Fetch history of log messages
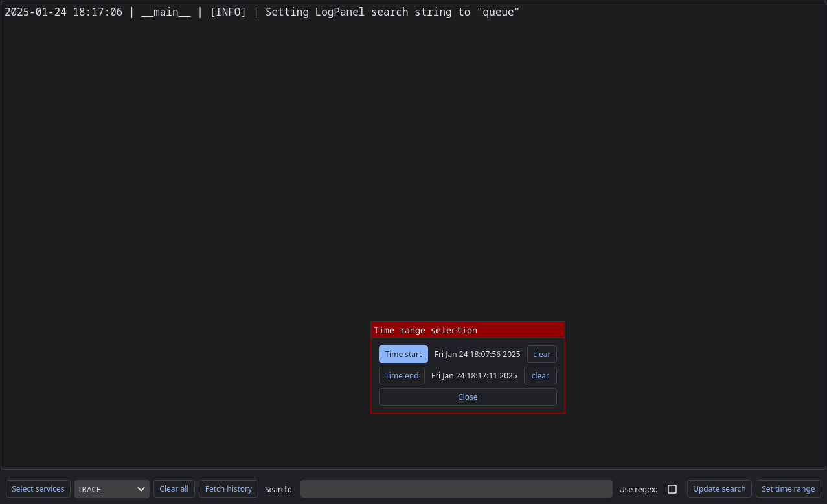Viewport: 827px width, 504px height. click(x=228, y=488)
